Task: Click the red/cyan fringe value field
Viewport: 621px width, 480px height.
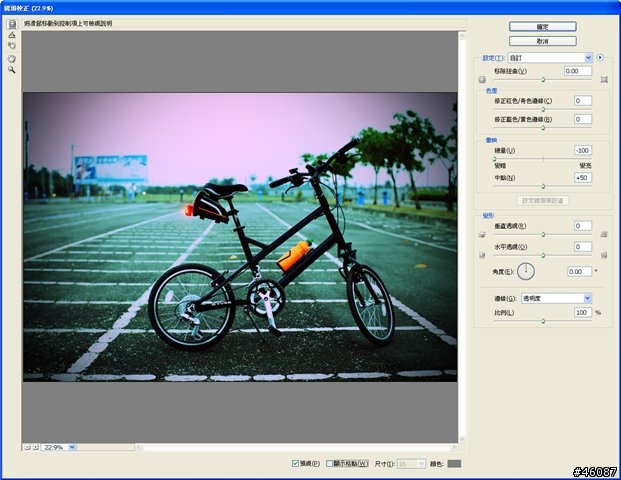Action: click(583, 101)
